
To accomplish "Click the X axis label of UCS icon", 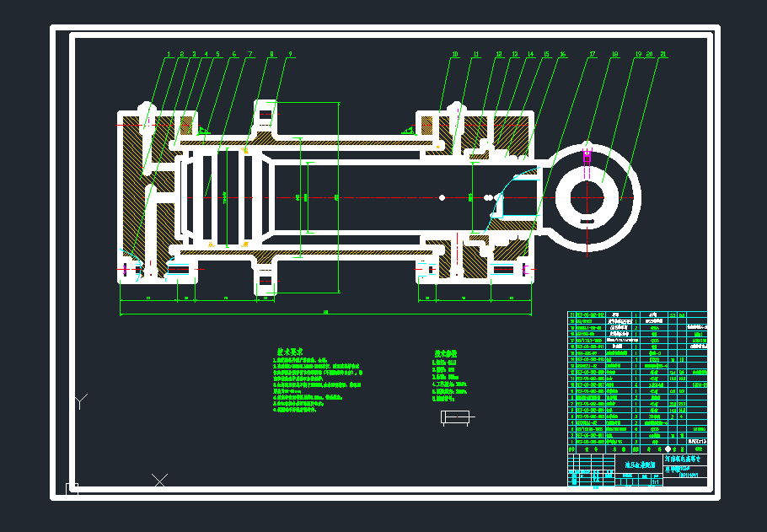I will 159,481.
